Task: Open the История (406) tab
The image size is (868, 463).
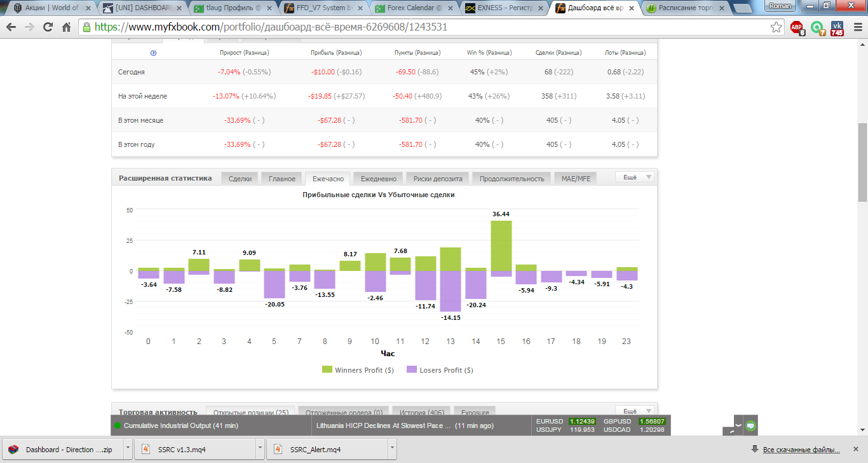Action: pos(422,412)
